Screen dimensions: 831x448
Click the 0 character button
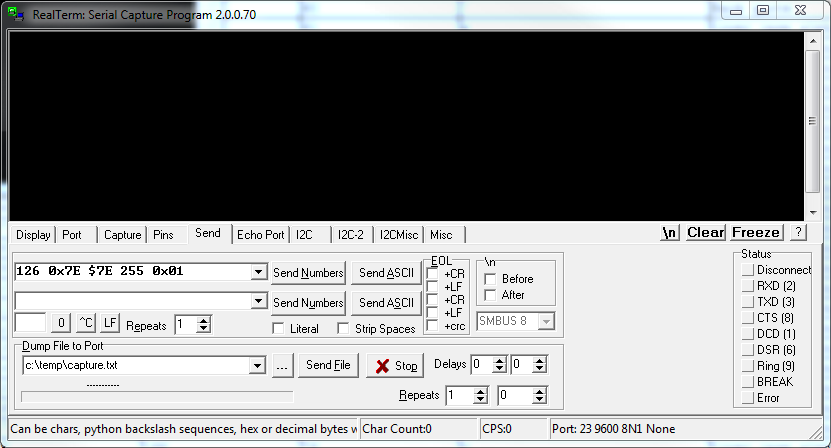coord(61,322)
